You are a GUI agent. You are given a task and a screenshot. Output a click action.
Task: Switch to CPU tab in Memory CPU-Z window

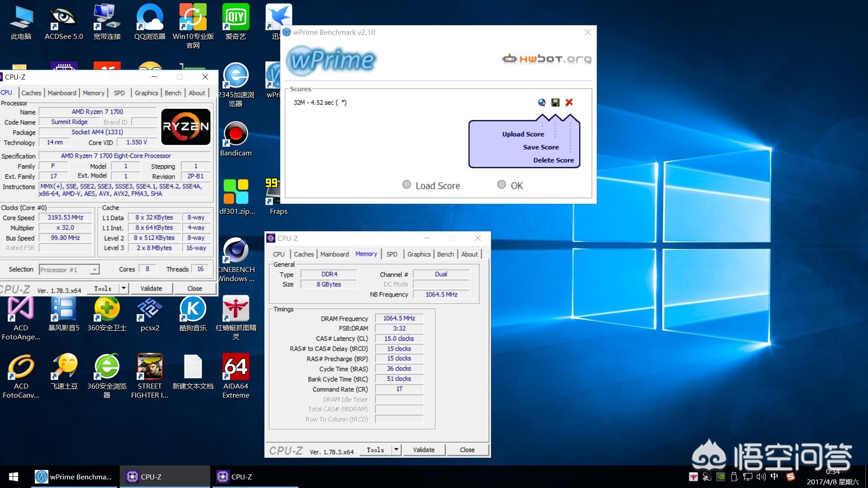point(279,254)
